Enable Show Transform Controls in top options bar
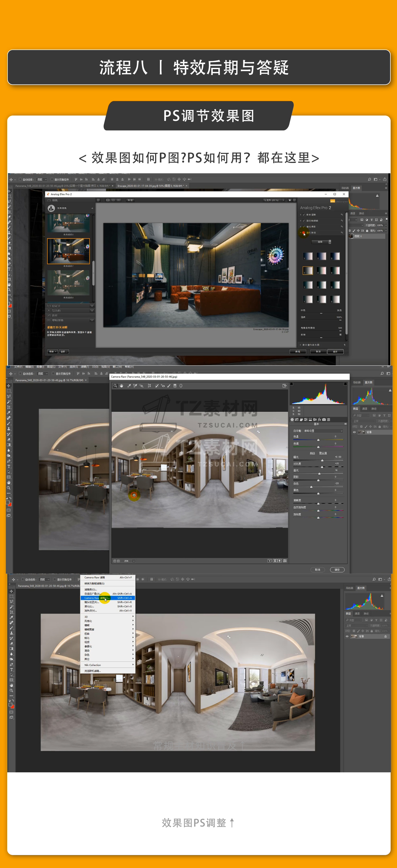Image resolution: width=397 pixels, height=868 pixels. (52, 180)
